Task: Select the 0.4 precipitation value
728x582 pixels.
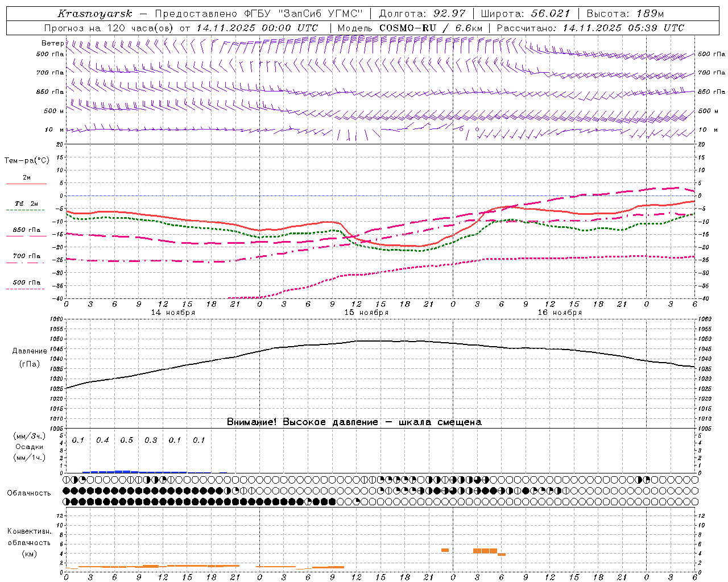Action: pos(102,440)
